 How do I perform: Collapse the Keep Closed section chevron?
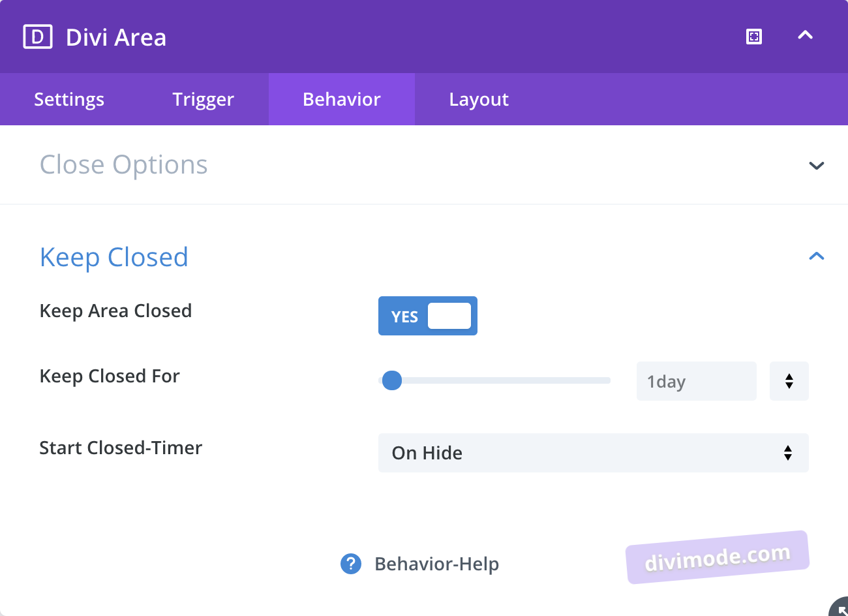point(817,256)
